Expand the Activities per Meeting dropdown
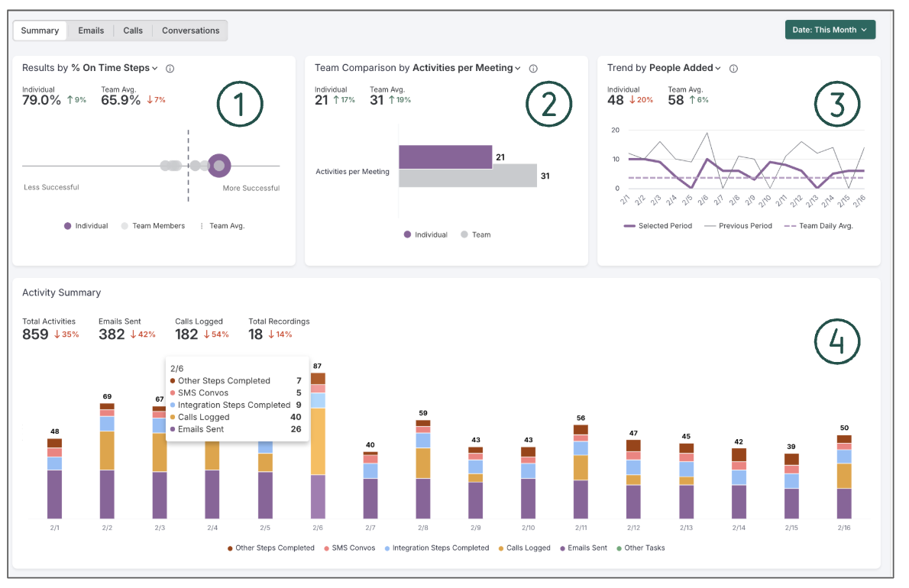Screen dimensions: 909x588 click(x=466, y=68)
